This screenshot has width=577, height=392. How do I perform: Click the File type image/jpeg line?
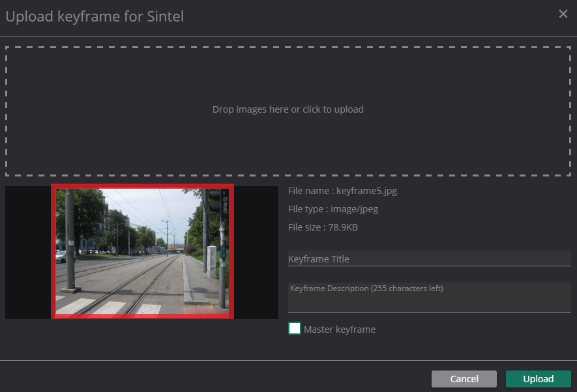333,209
